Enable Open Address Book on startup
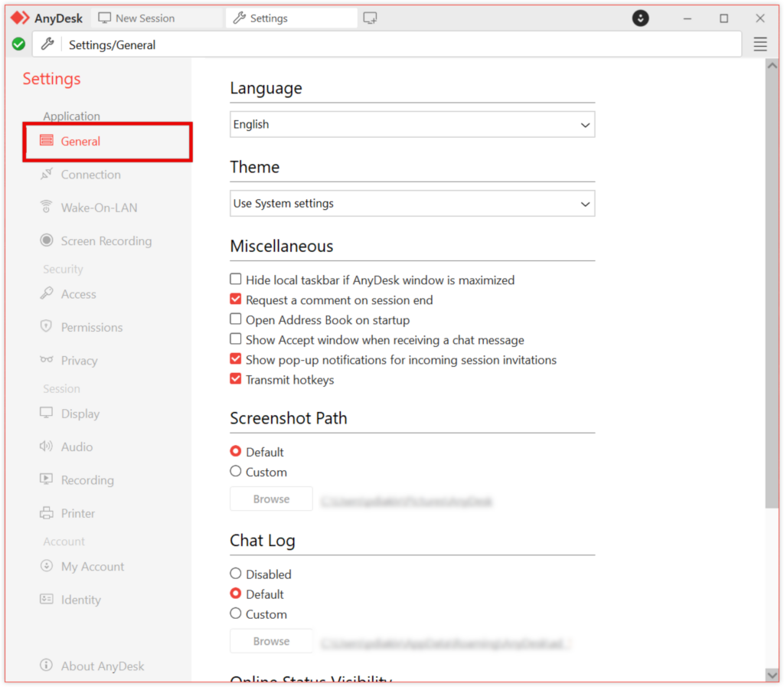784x687 pixels. (x=236, y=319)
